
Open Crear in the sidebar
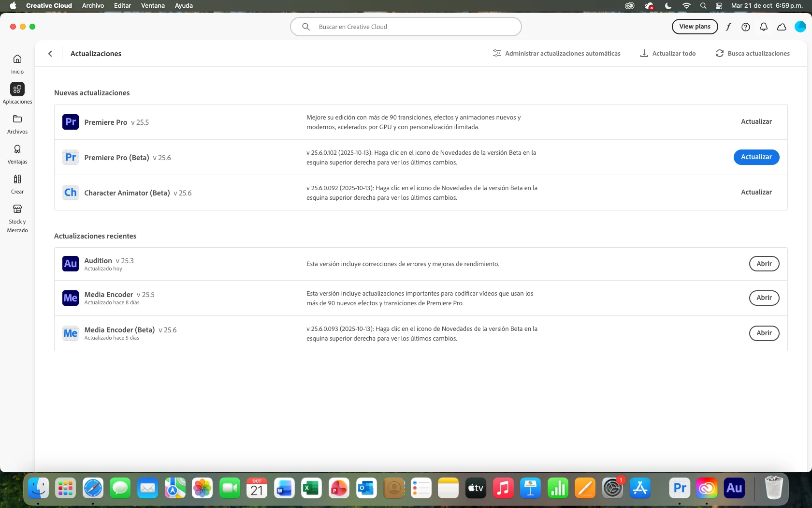point(17,184)
